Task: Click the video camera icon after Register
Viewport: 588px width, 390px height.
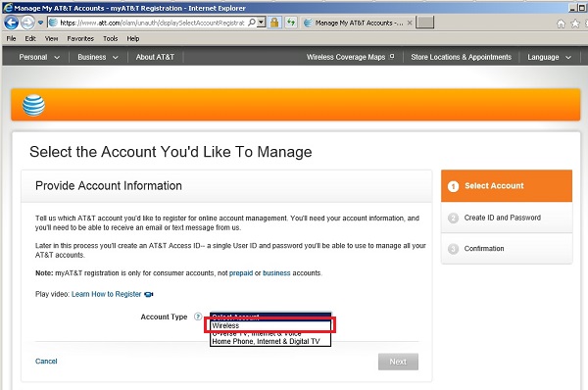Action: pyautogui.click(x=149, y=294)
